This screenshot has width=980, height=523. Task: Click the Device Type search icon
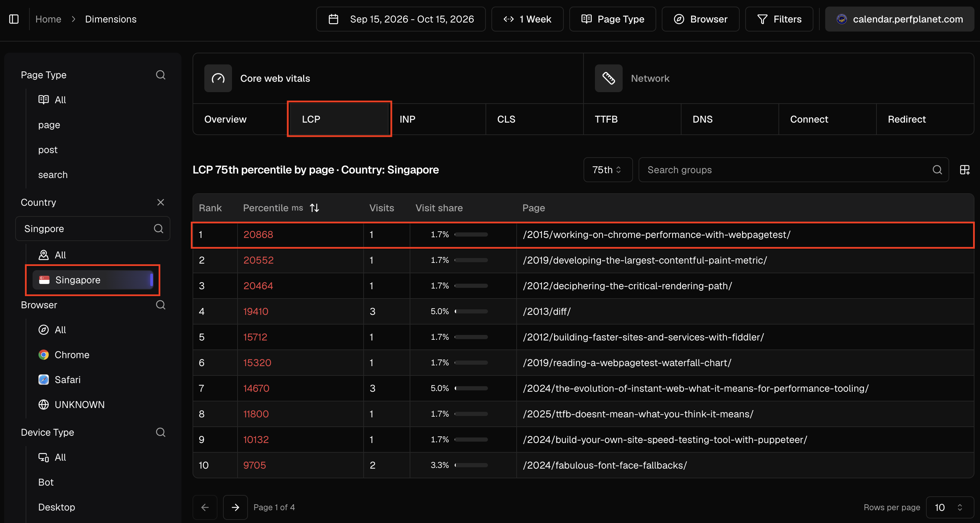161,432
